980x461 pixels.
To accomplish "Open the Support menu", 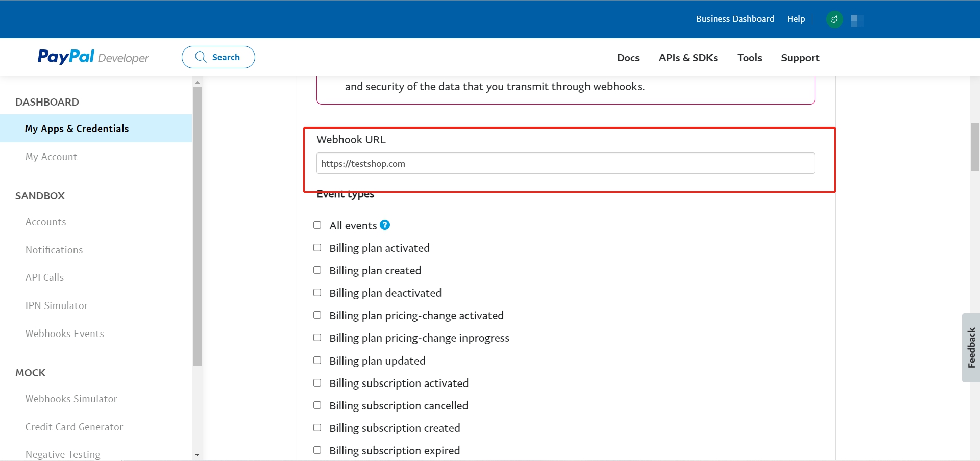I will tap(800, 58).
